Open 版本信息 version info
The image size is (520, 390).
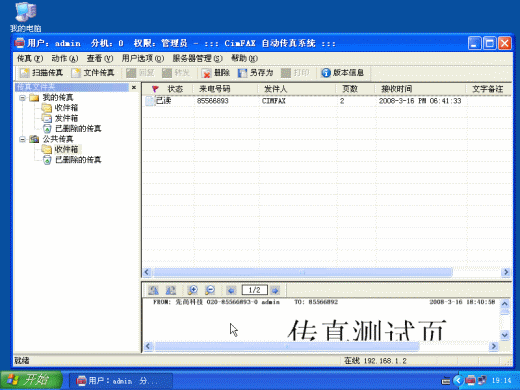(x=342, y=73)
